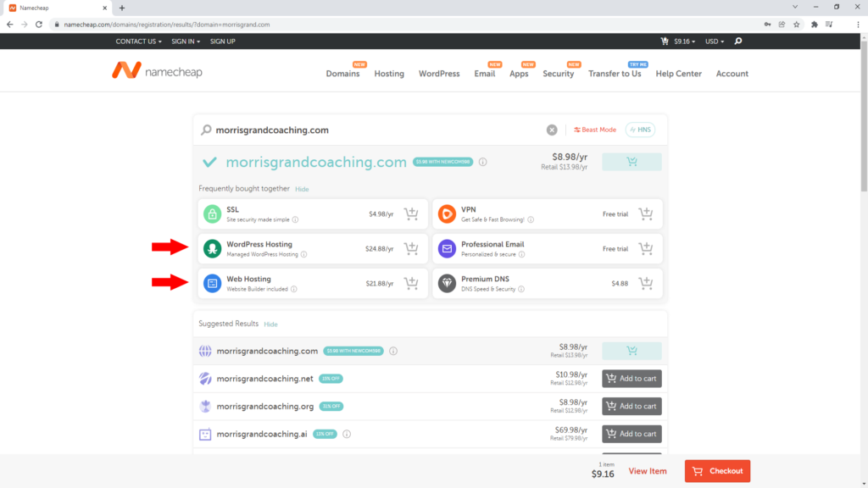Expand CONTACT US dropdown

[x=138, y=42]
